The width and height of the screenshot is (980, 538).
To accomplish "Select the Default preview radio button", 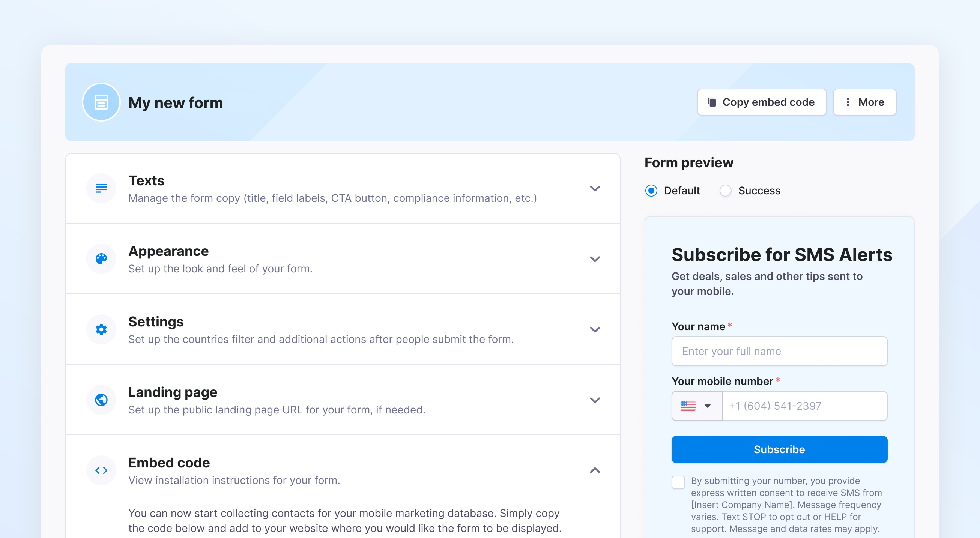I will tap(651, 191).
